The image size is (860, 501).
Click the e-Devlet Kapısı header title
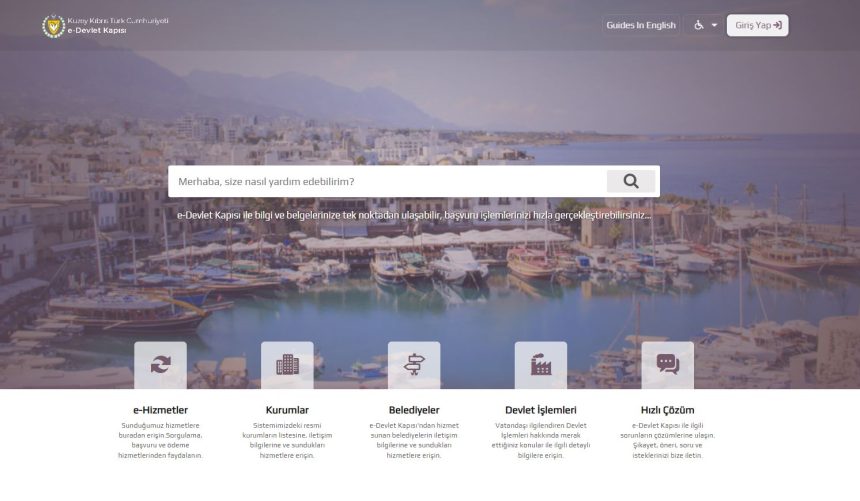[x=97, y=31]
